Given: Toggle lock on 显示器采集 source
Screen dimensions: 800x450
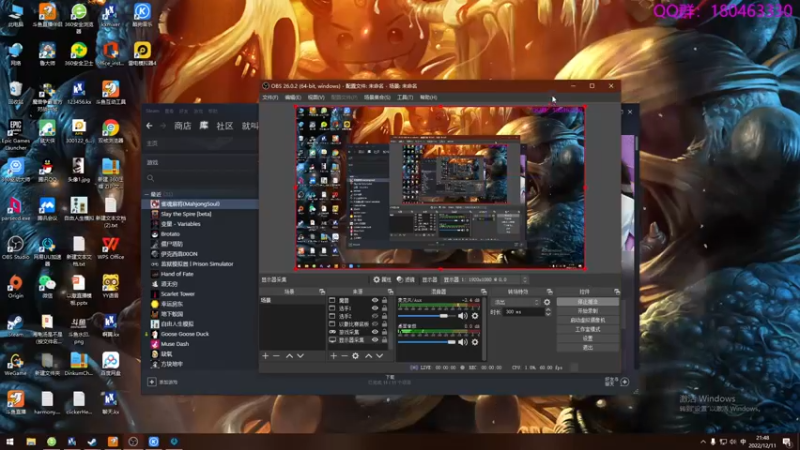Looking at the screenshot, I should [x=384, y=340].
